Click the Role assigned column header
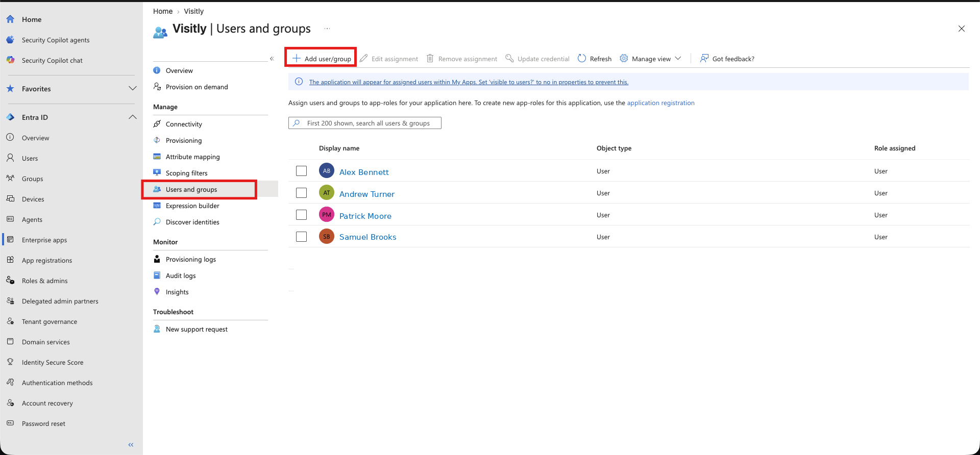 click(895, 148)
